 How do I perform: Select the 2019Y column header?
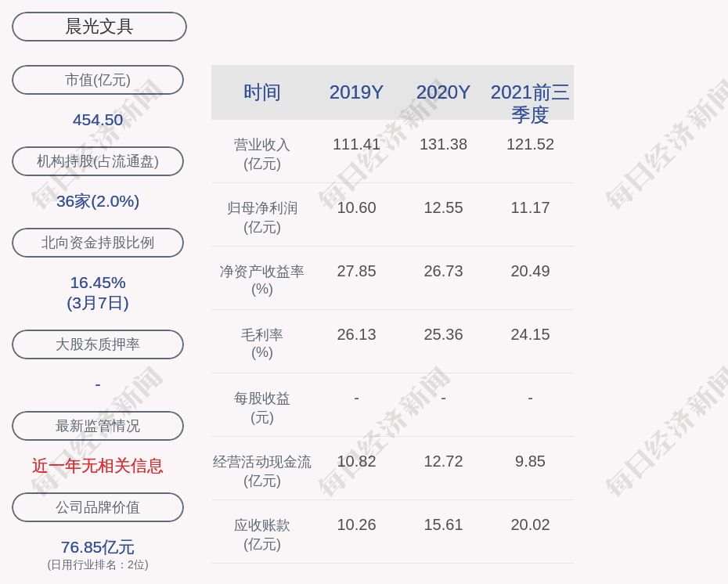click(x=356, y=92)
